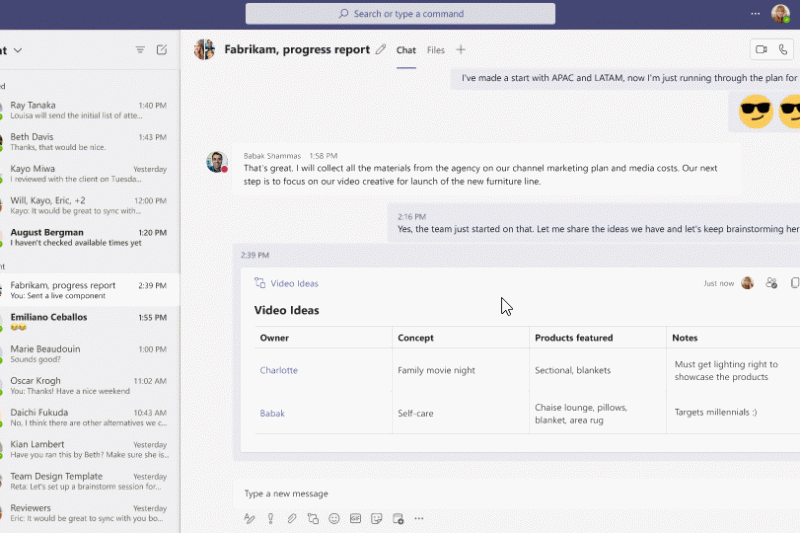800x533 pixels.
Task: Click the Type a new message field
Action: (515, 493)
